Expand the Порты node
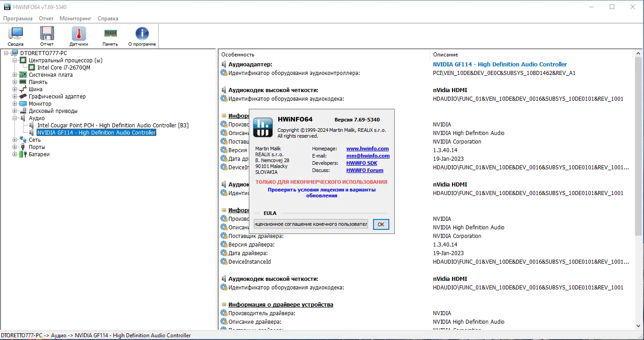This screenshot has width=644, height=340. coord(15,147)
